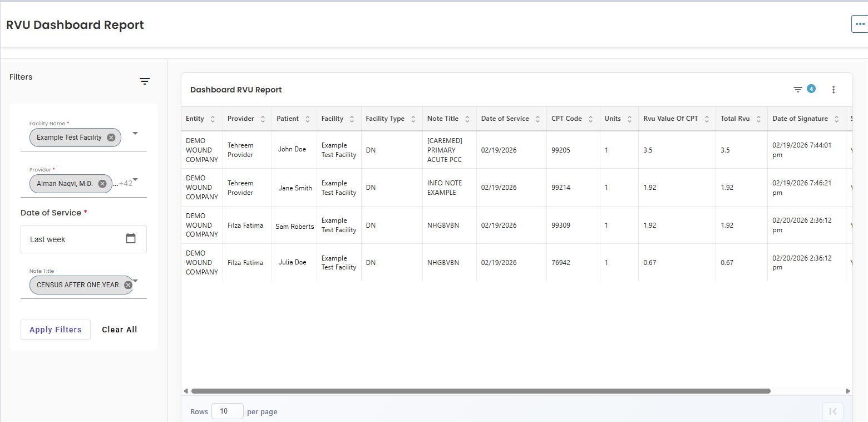Open the Date of Service calendar picker
Screen dimensions: 868x422
[x=131, y=239]
